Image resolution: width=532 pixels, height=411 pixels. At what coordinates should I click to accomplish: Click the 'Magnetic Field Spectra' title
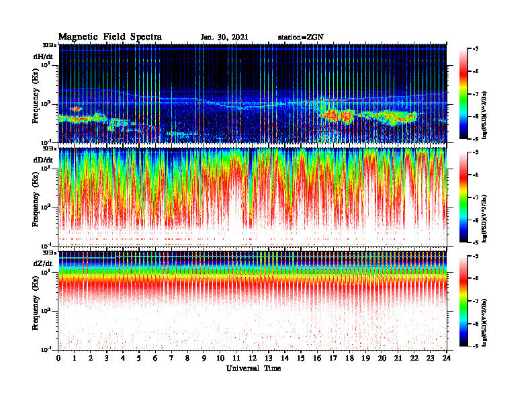coord(110,37)
